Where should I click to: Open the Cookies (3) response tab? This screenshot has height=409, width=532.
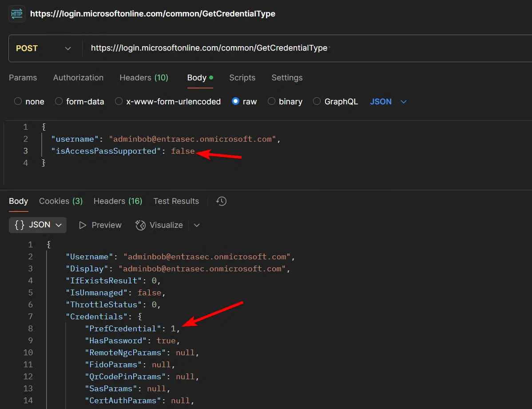pos(61,201)
